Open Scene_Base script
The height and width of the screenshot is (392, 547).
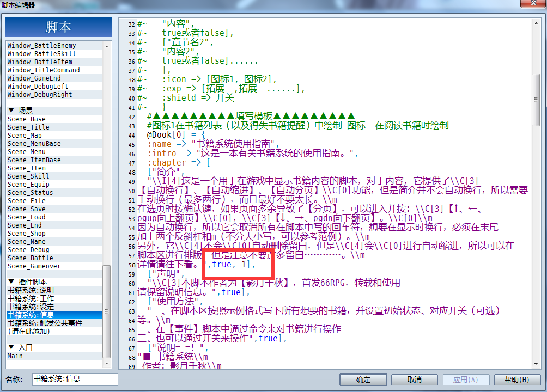pos(54,119)
